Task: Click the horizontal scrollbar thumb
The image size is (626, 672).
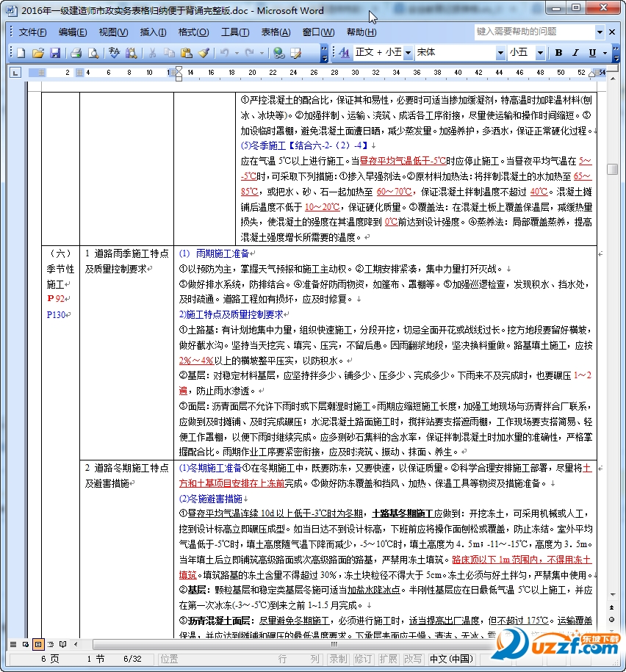Action: tap(334, 643)
